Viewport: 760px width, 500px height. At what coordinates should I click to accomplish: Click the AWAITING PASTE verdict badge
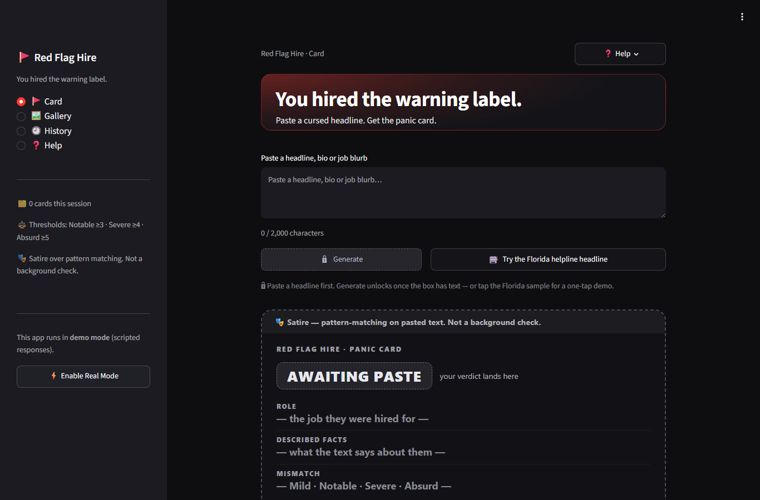[x=354, y=376]
